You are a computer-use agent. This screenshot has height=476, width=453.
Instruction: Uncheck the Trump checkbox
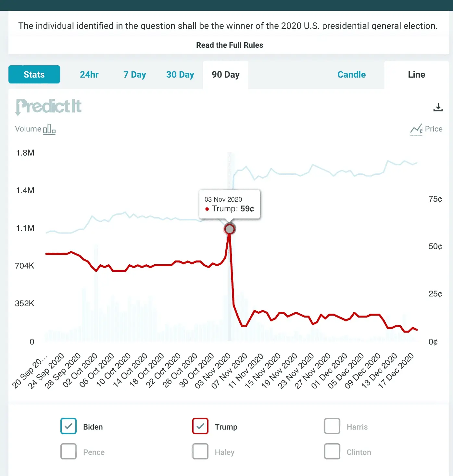click(200, 426)
